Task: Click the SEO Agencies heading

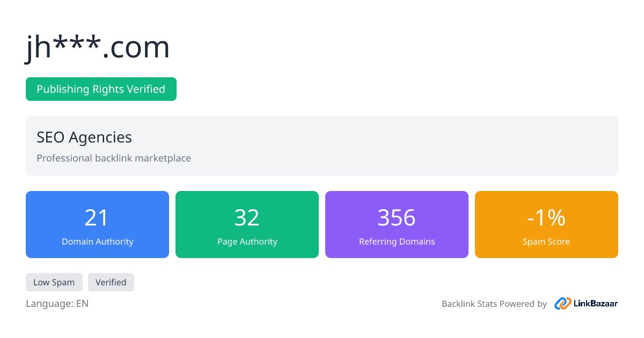Action: (x=84, y=137)
